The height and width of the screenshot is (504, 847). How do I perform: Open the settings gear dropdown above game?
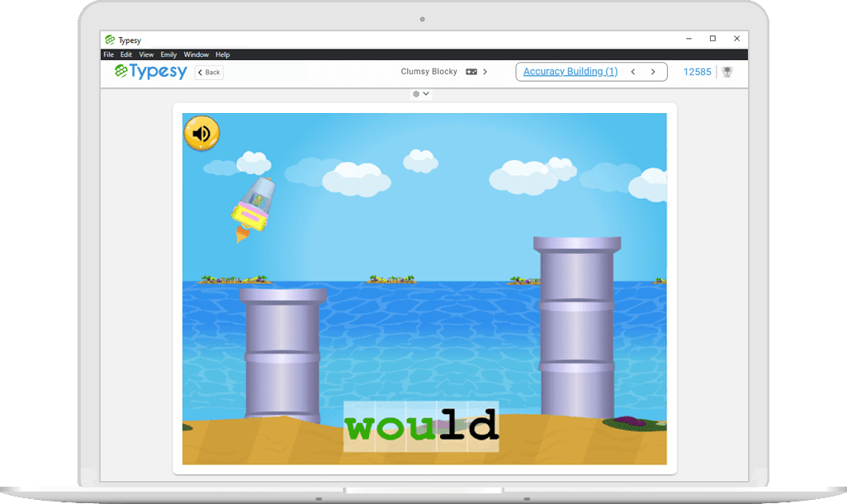[421, 94]
